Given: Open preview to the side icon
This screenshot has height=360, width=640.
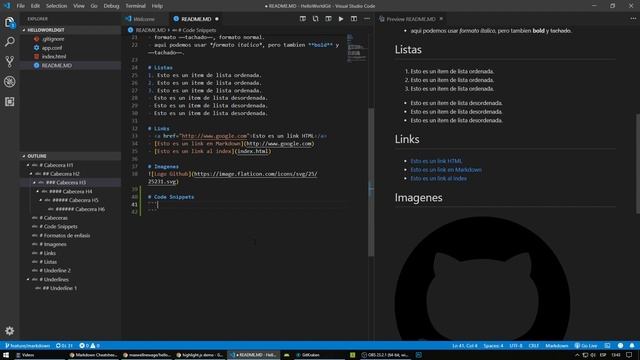Looking at the screenshot, I should (x=303, y=19).
